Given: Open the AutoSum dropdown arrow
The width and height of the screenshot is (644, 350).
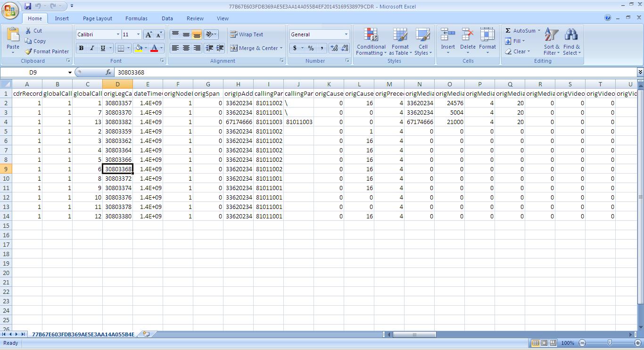Looking at the screenshot, I should click(539, 31).
